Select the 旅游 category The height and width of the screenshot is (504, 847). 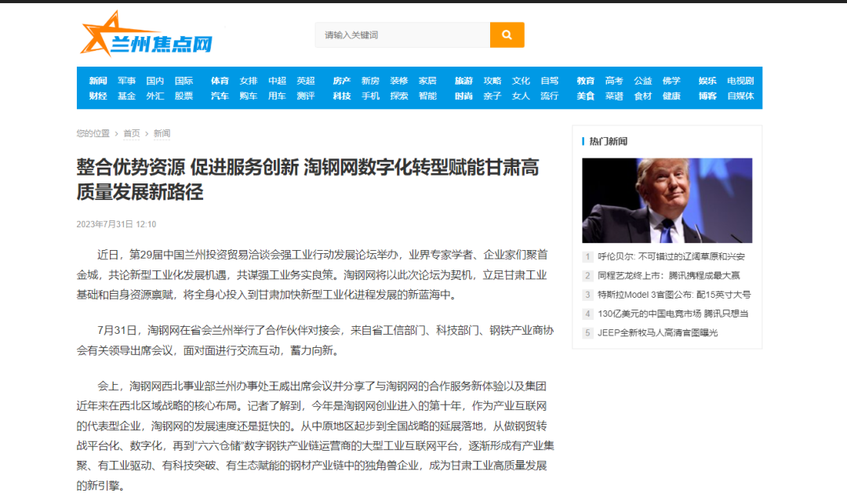(x=464, y=81)
